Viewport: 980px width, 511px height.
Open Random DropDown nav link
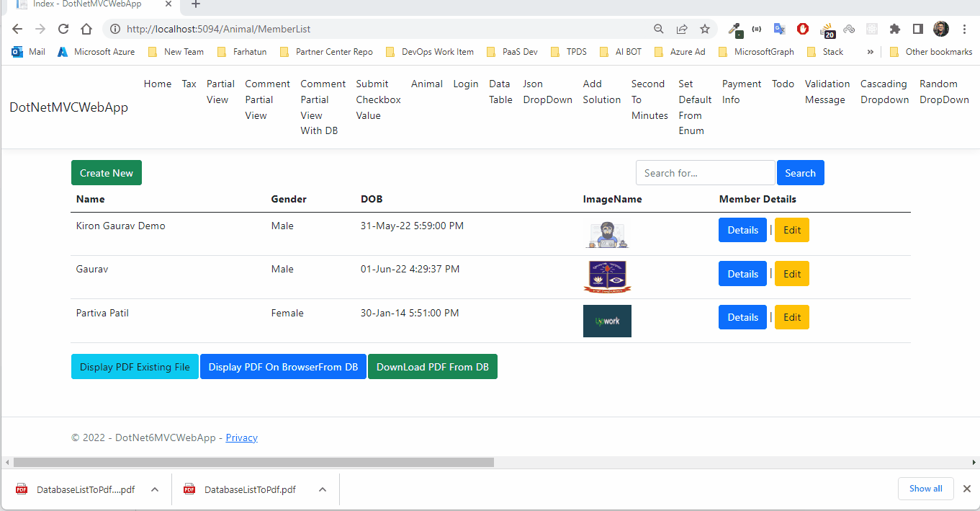[x=944, y=92]
